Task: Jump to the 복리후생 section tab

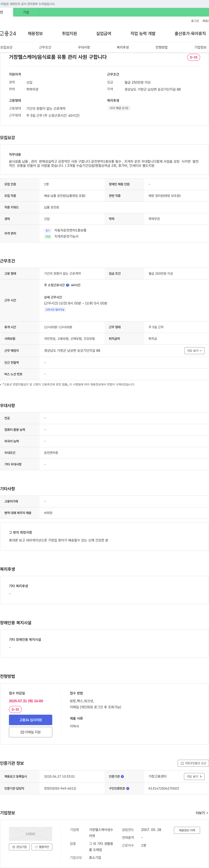Action: pyautogui.click(x=123, y=47)
